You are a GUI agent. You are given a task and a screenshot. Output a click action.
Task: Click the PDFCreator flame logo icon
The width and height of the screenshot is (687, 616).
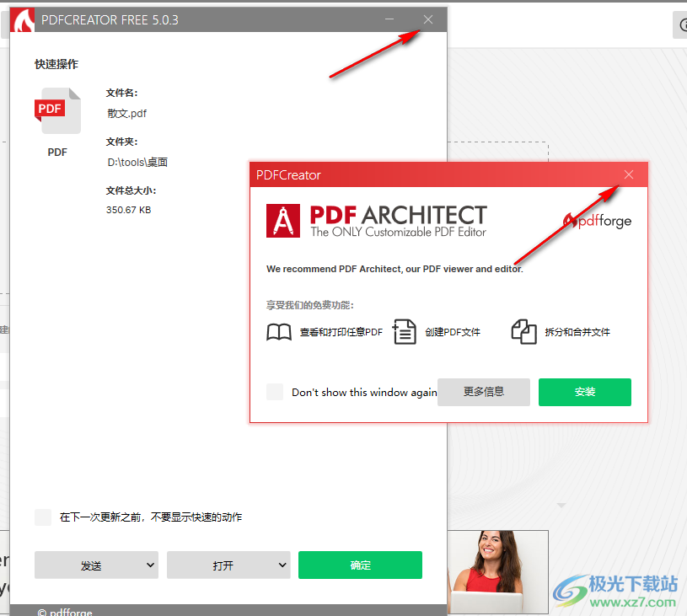(23, 19)
